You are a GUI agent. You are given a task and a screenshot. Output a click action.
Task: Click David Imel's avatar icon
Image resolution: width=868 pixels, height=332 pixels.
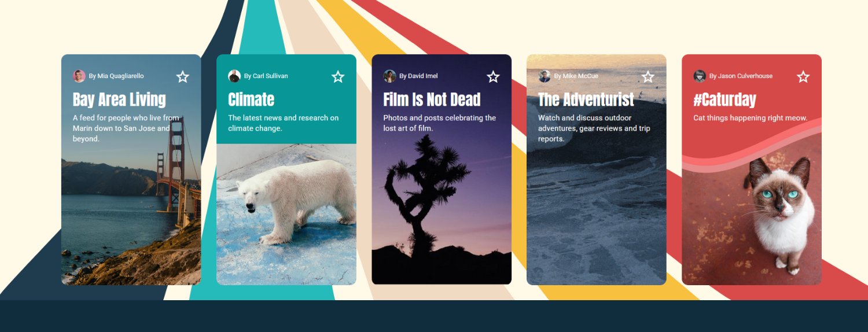[389, 76]
